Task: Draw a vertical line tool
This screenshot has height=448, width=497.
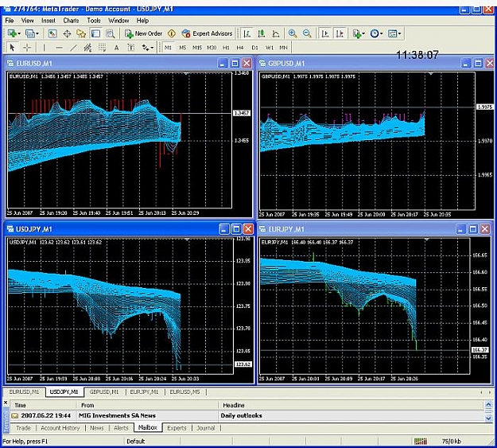Action: tap(44, 48)
